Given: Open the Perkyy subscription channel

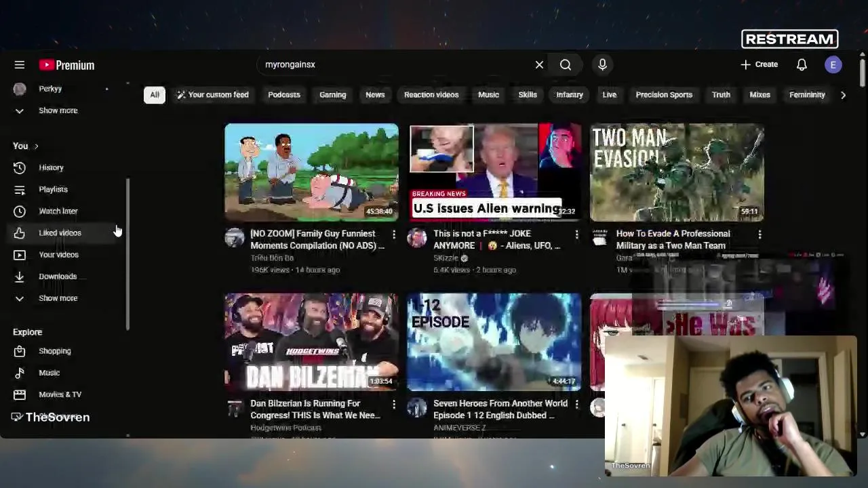Looking at the screenshot, I should coord(65,89).
